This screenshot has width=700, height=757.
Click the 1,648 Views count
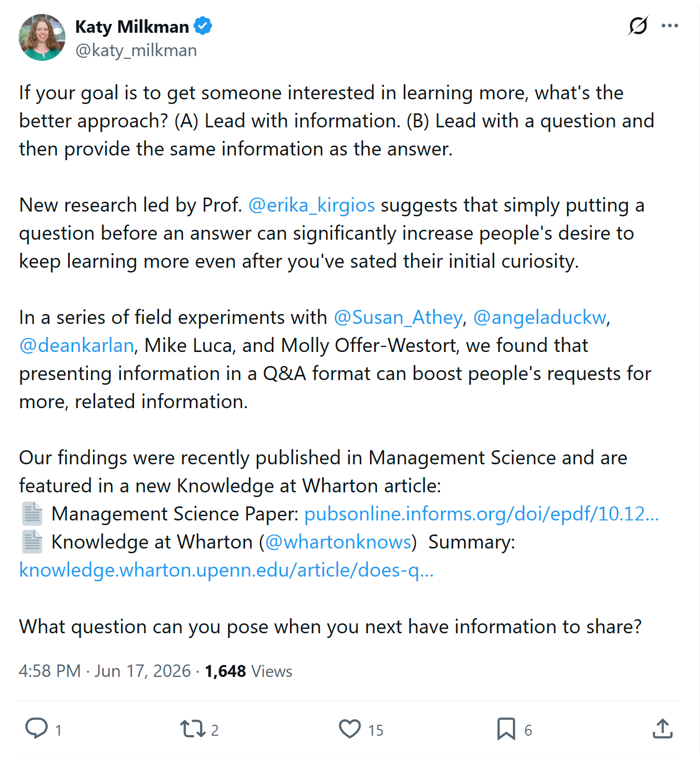click(x=248, y=671)
